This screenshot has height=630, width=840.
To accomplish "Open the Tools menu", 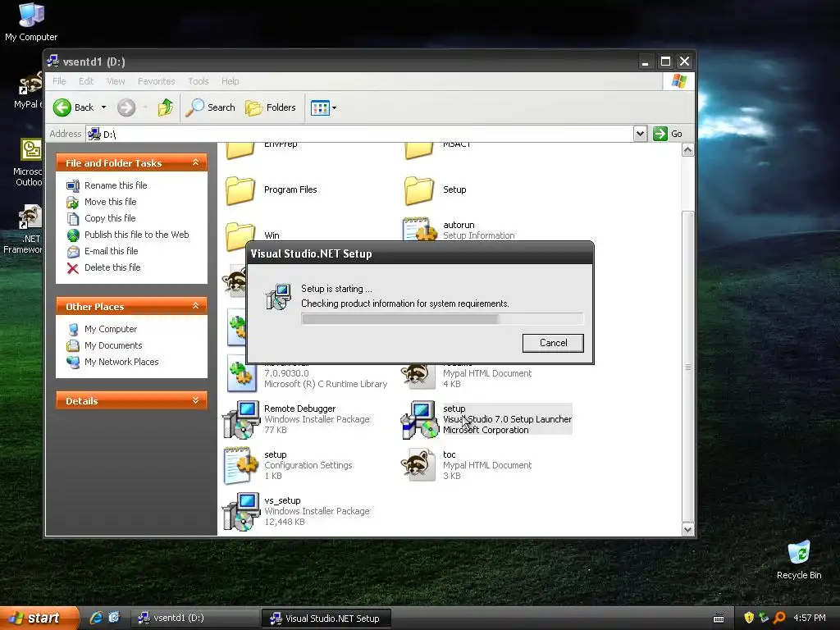I will 199,81.
